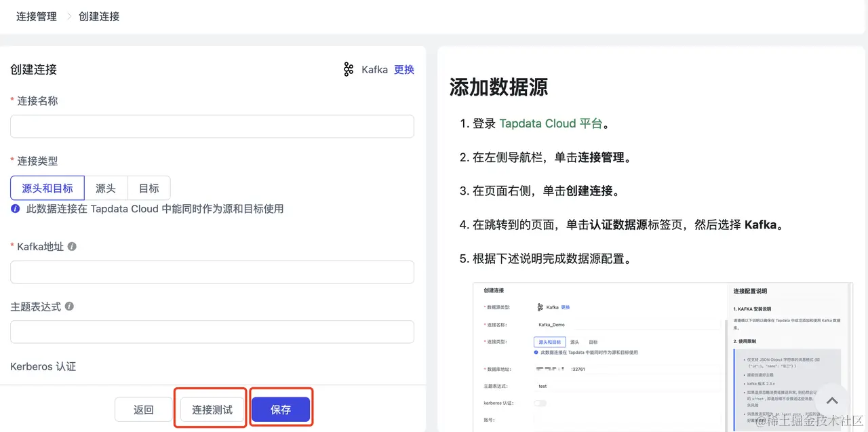Click step 4 text mentioning 认证数据源
This screenshot has width=868, height=432.
pos(628,224)
